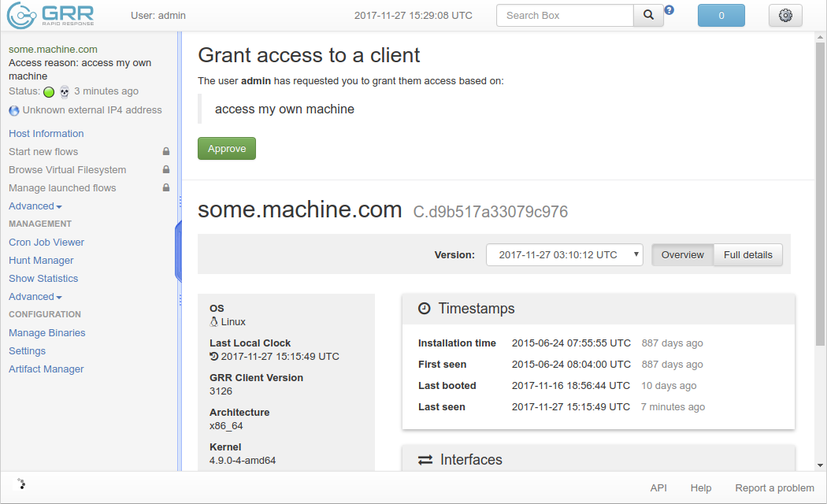The height and width of the screenshot is (504, 827).
Task: Approve the client access request
Action: click(x=227, y=149)
